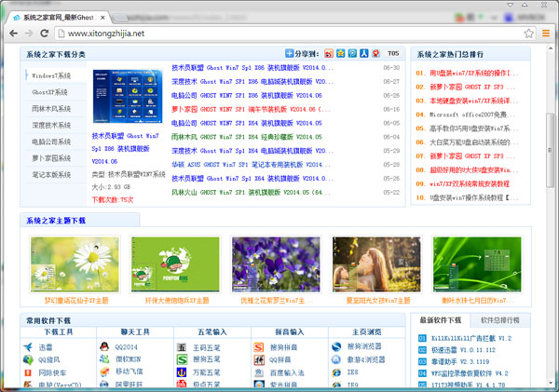Screen dimensions: 559x392
Task: Share via the QZone star icon
Action: [x=339, y=54]
